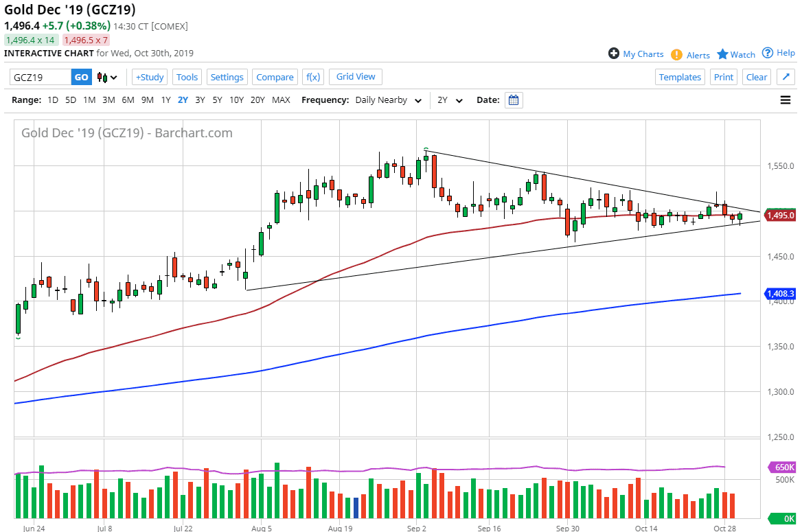The width and height of the screenshot is (802, 532).
Task: Click the Print button
Action: coord(724,77)
